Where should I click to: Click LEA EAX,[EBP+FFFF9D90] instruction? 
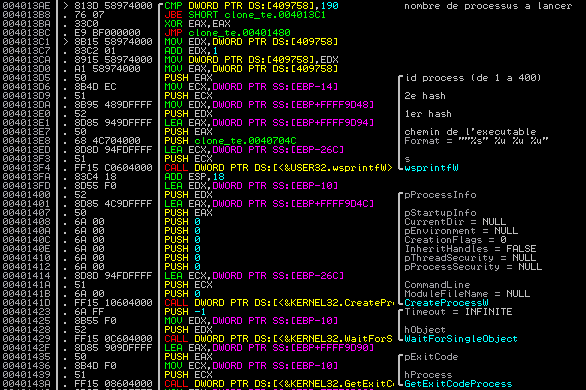(269, 348)
